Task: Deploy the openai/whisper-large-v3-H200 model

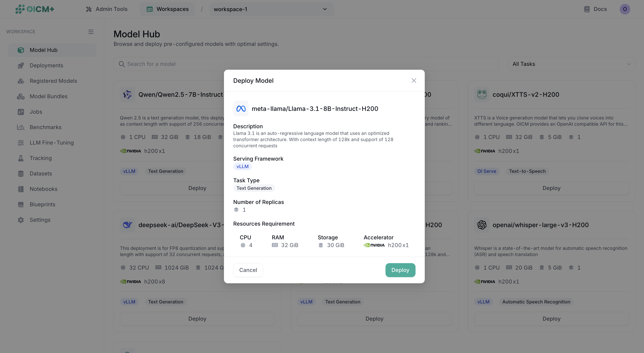Action: 551,319
